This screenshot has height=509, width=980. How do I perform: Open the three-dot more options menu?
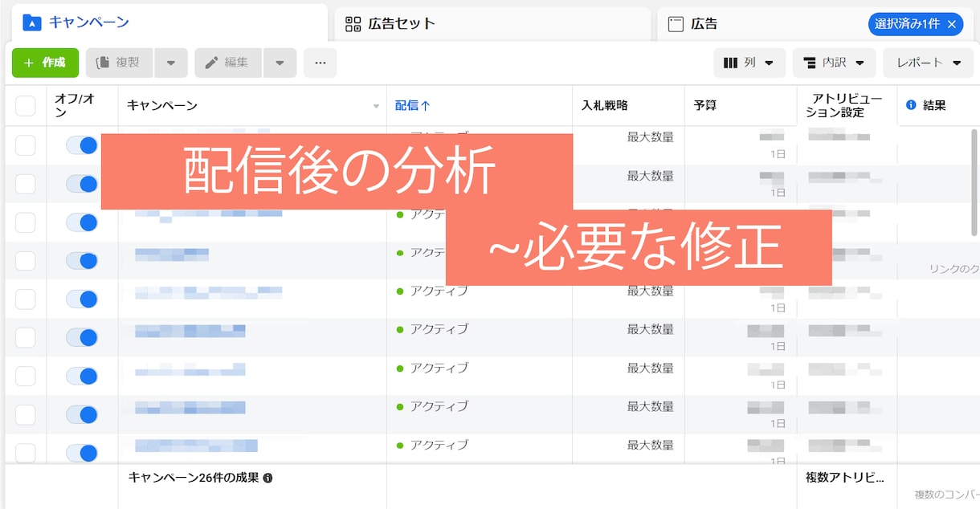click(x=320, y=63)
